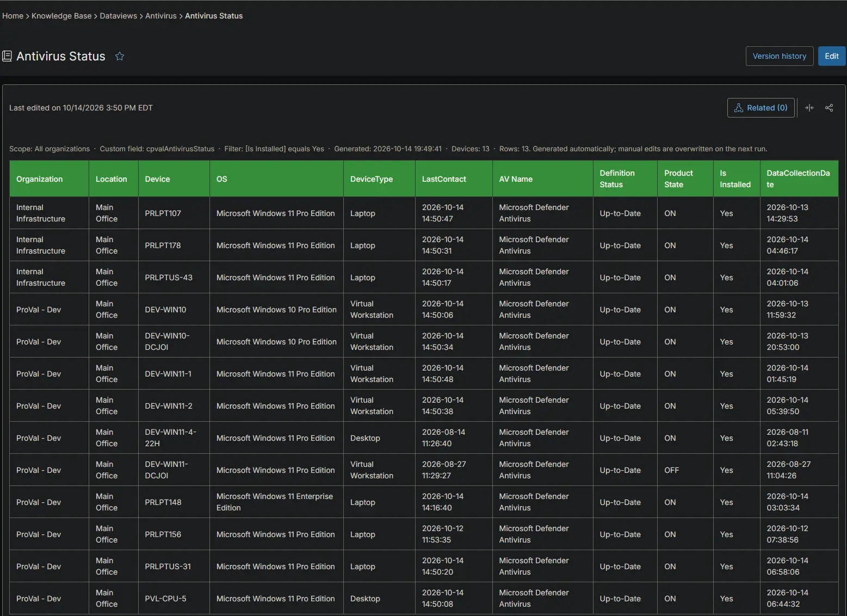Image resolution: width=847 pixels, height=616 pixels.
Task: Select the Antivirus Status page title
Action: (x=61, y=56)
